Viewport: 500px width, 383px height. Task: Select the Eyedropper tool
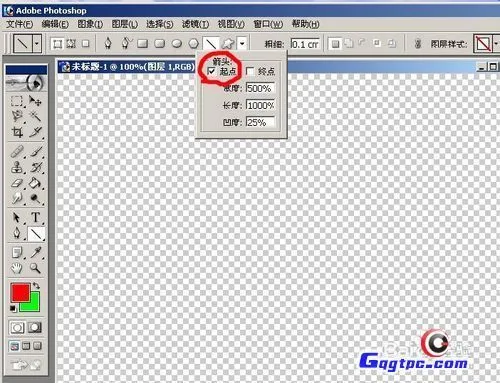tap(35, 253)
